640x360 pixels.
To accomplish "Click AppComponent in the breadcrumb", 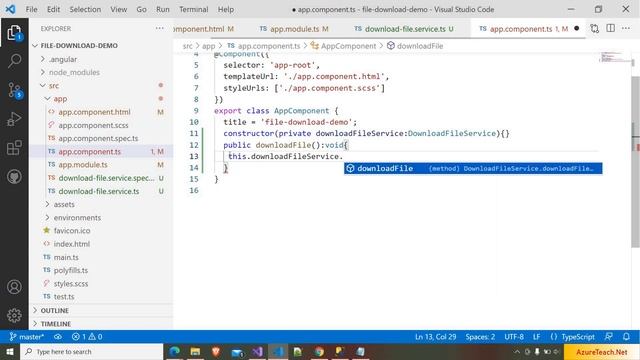I will (348, 46).
